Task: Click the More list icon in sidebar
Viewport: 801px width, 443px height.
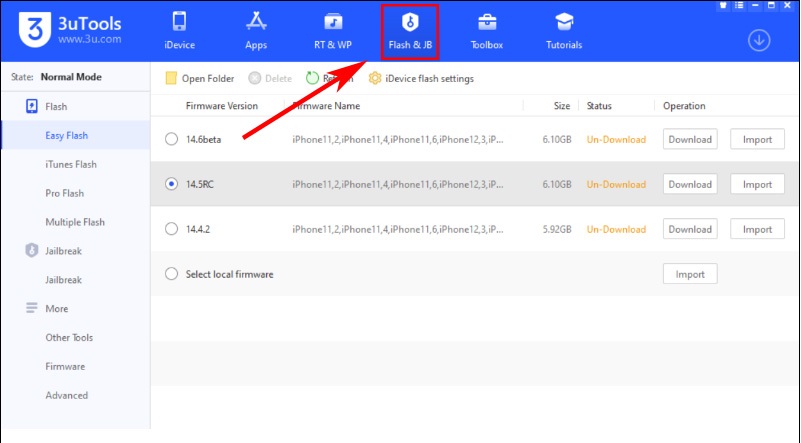Action: click(32, 308)
